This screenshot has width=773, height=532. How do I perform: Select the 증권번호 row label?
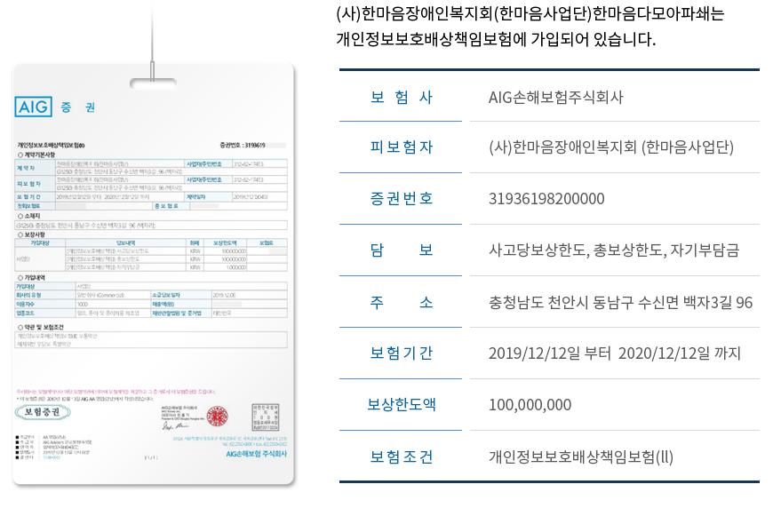pyautogui.click(x=401, y=198)
